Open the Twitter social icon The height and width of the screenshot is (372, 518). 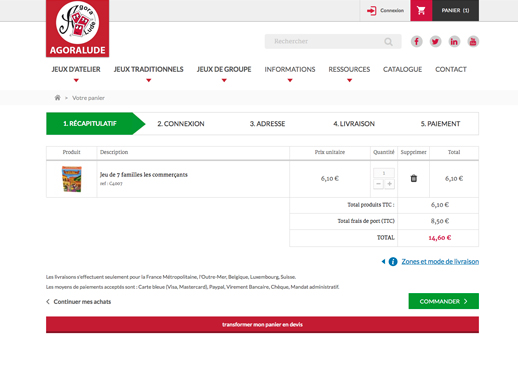point(435,42)
